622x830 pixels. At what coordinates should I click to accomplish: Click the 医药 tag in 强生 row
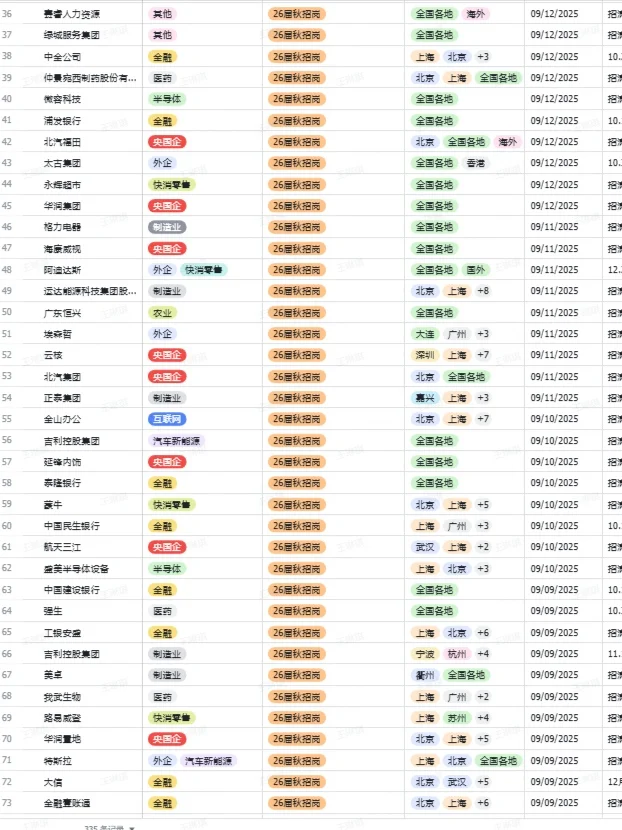(162, 611)
